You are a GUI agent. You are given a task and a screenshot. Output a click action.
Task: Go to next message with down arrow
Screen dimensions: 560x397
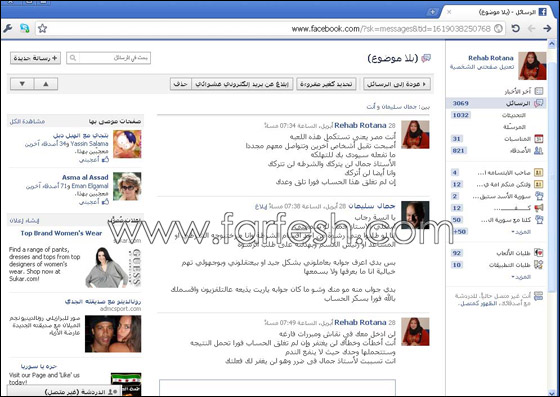coord(22,84)
